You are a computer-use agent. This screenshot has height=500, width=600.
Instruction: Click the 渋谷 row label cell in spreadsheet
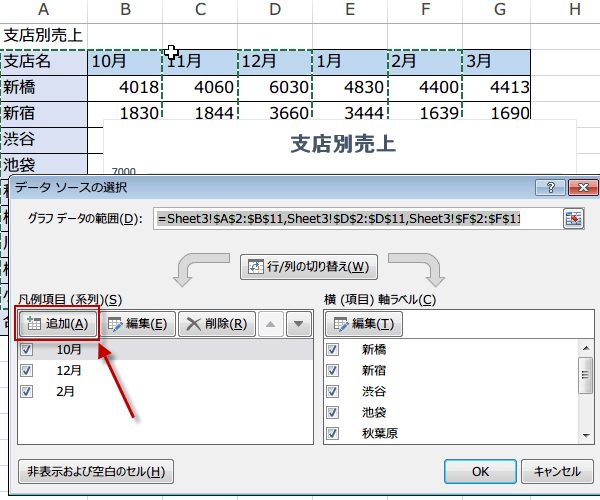tap(44, 140)
